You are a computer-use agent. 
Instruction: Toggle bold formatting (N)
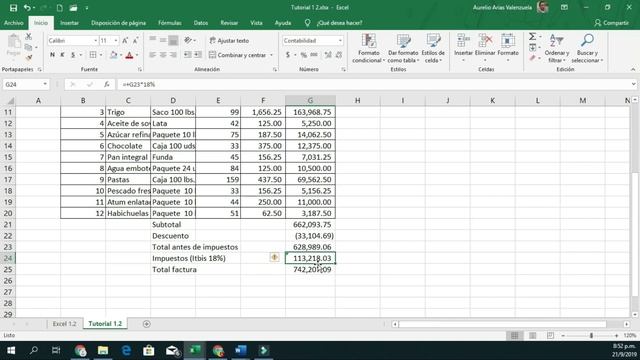click(x=52, y=55)
